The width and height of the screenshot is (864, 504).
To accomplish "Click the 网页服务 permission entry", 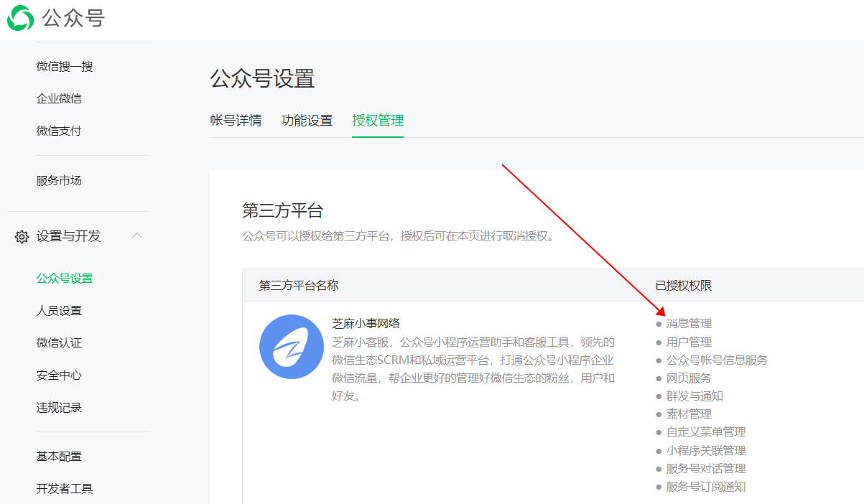I will (689, 378).
